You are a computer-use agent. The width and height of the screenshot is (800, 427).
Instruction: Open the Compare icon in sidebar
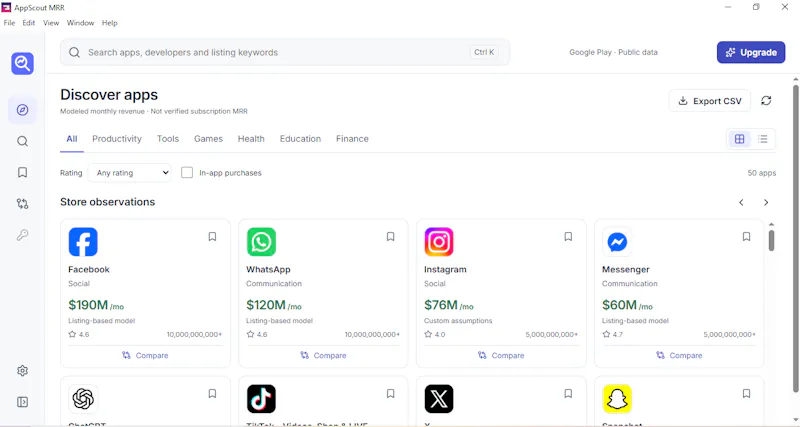pyautogui.click(x=22, y=204)
